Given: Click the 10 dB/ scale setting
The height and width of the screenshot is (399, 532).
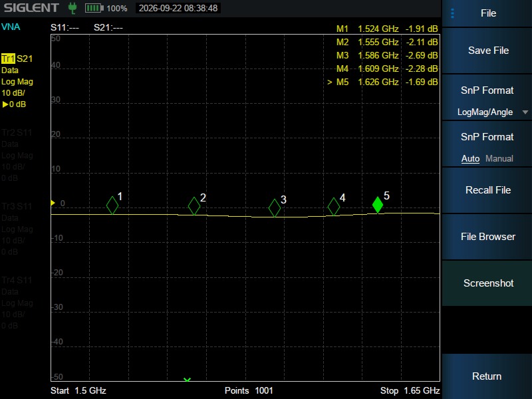Looking at the screenshot, I should pyautogui.click(x=13, y=93).
